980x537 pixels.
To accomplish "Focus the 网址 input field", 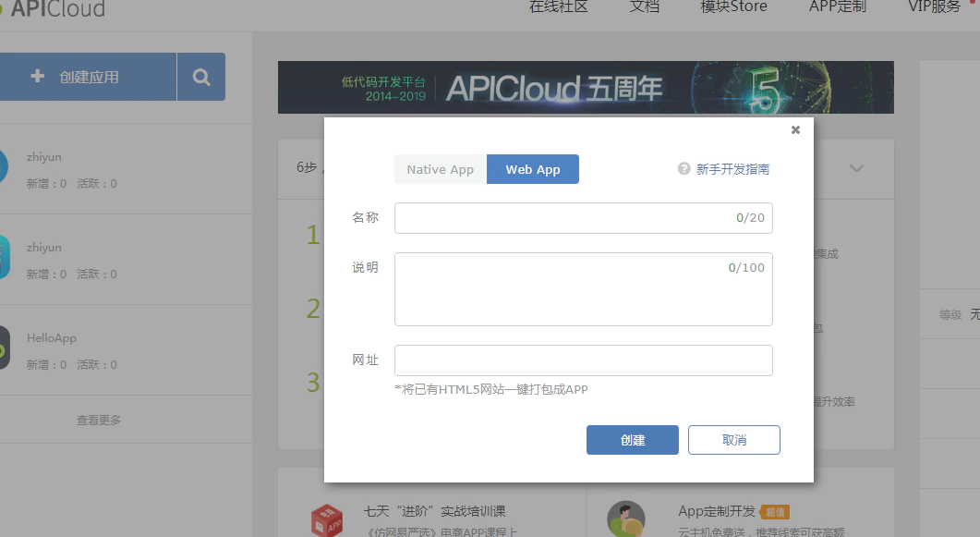I will (583, 360).
